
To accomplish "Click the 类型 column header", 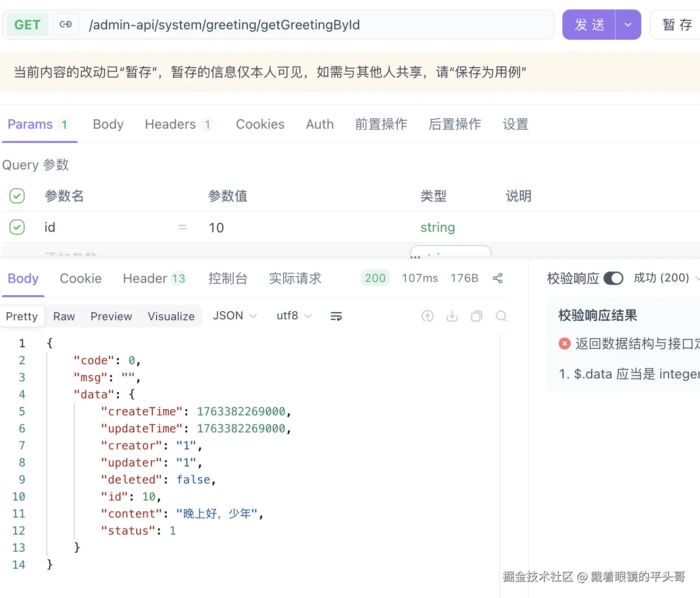I will point(433,196).
